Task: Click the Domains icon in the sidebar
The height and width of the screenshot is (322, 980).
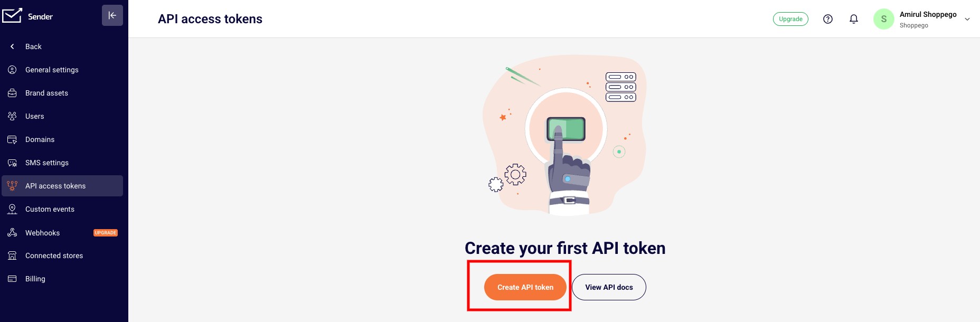Action: click(12, 139)
